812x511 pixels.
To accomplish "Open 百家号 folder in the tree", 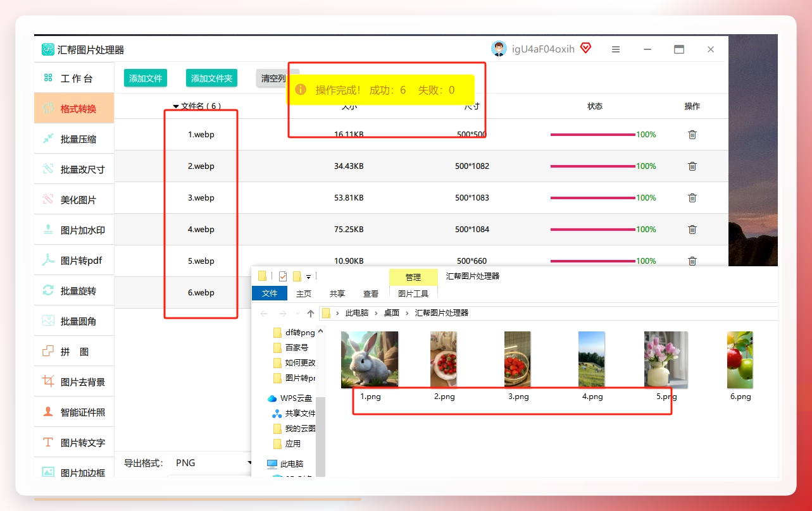I will coord(291,348).
